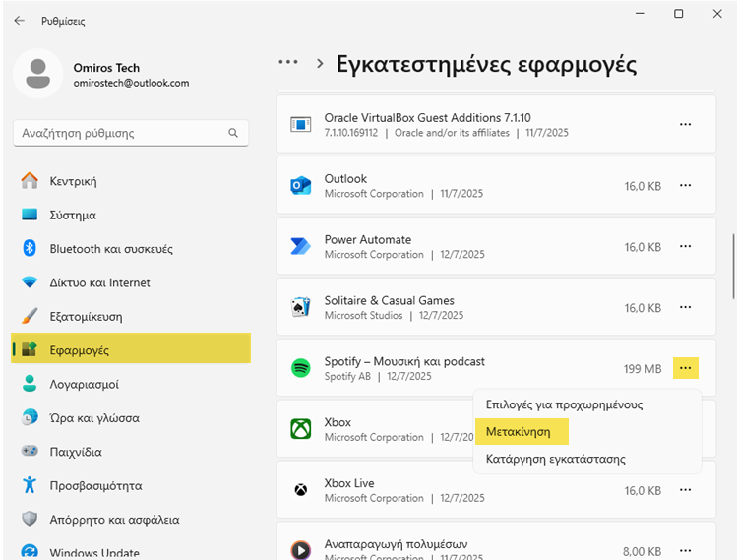
Task: Click the Oracle VirtualBox app icon
Action: [300, 124]
